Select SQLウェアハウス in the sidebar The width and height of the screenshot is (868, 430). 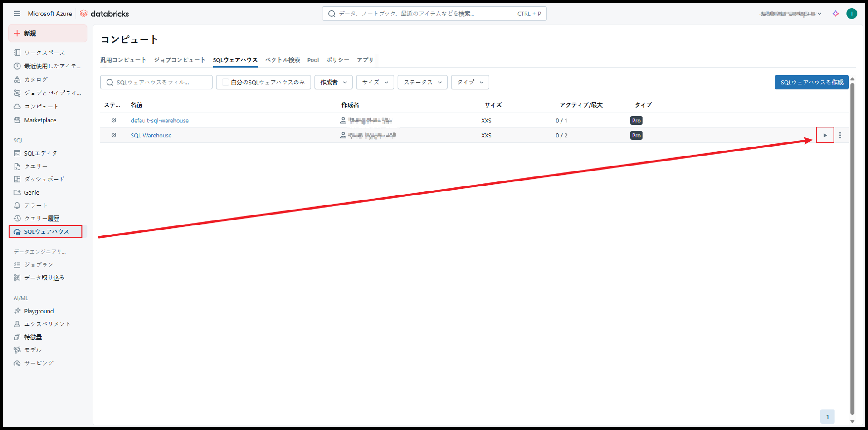pyautogui.click(x=45, y=231)
